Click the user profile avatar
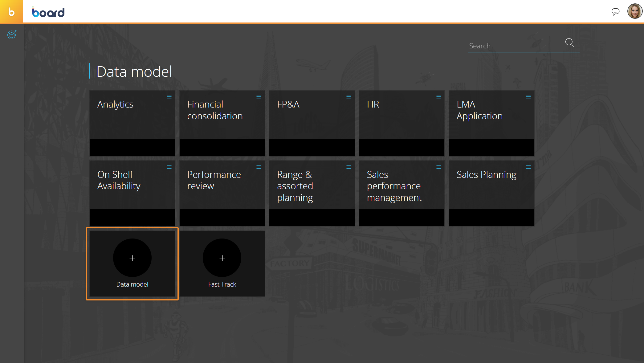The image size is (644, 363). pos(634,11)
